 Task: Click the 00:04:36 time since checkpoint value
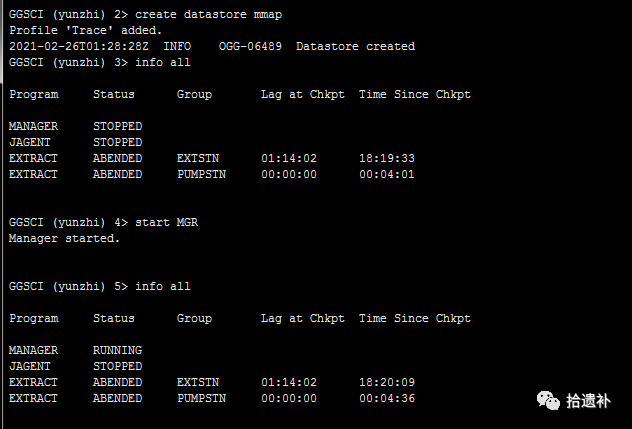(387, 398)
